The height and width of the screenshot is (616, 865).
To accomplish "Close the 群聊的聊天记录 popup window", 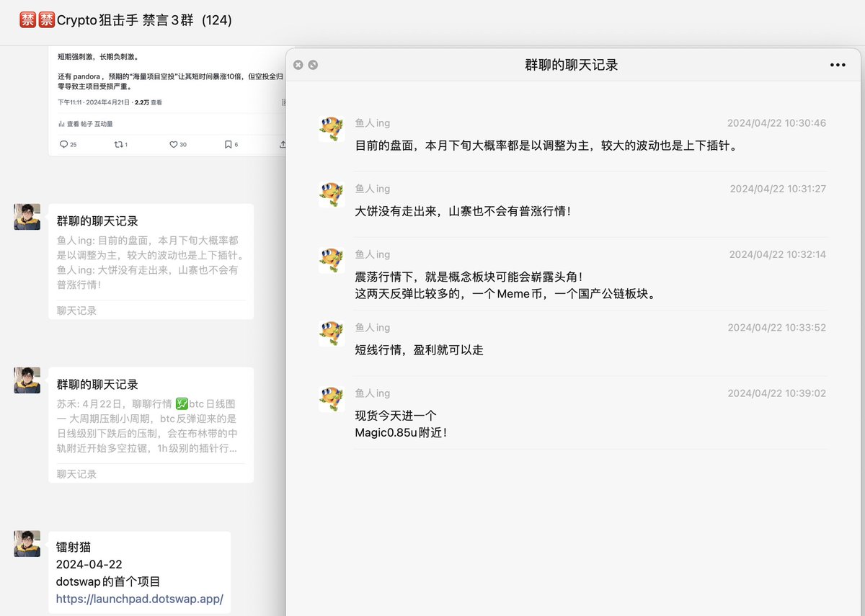I will pyautogui.click(x=298, y=65).
